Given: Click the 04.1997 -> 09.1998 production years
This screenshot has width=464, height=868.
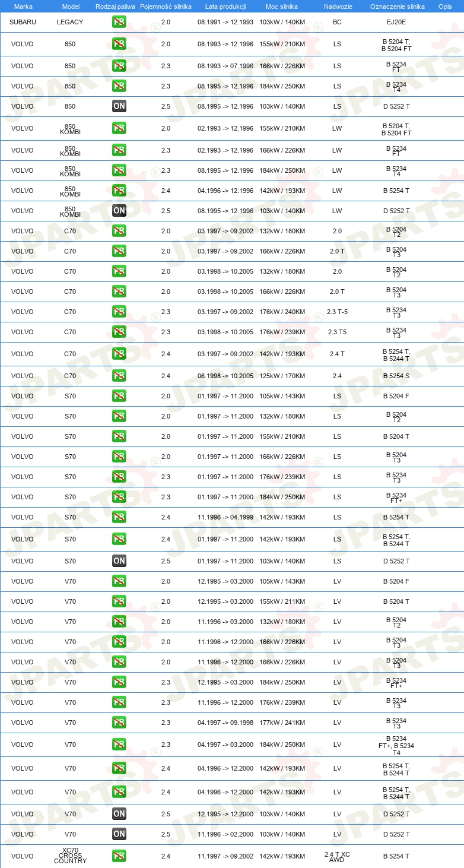Looking at the screenshot, I should click(x=225, y=723).
